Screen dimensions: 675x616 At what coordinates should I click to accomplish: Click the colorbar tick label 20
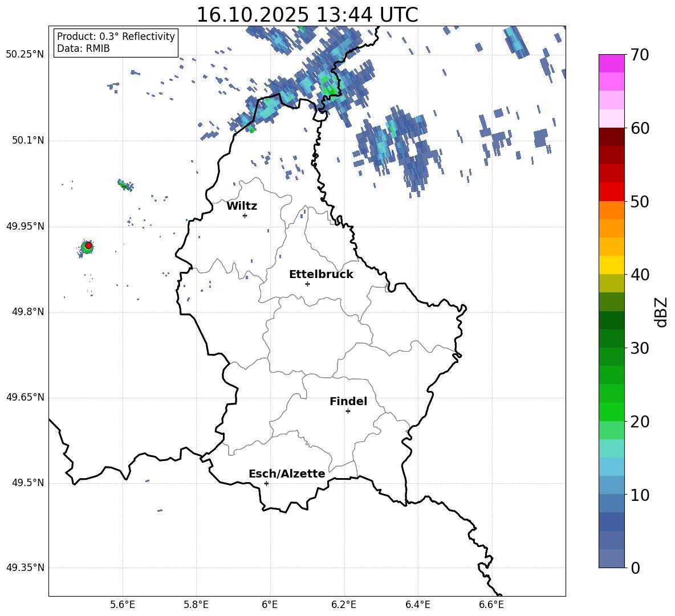(x=640, y=422)
